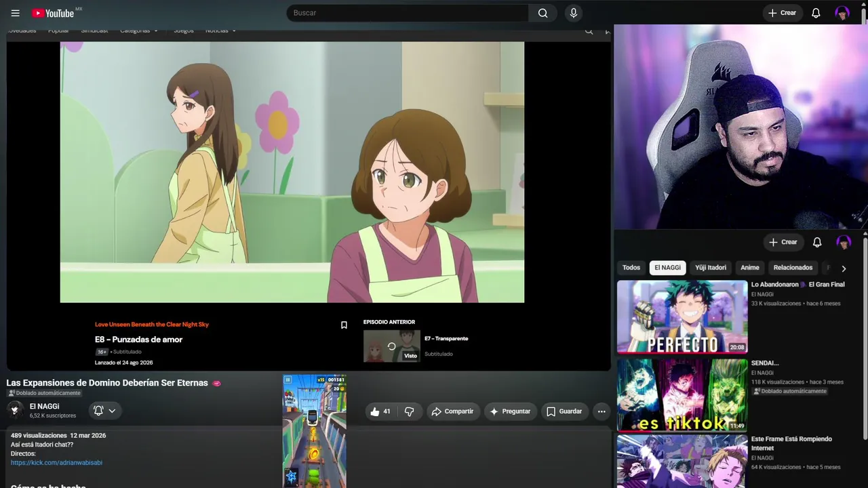Select the Relacionados filter chip

(793, 268)
